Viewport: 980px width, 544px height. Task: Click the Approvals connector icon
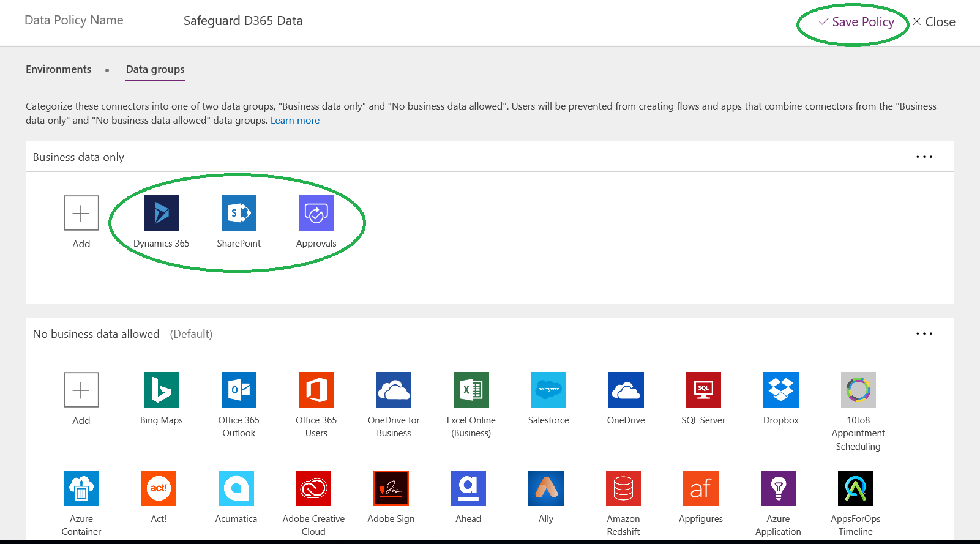(316, 213)
